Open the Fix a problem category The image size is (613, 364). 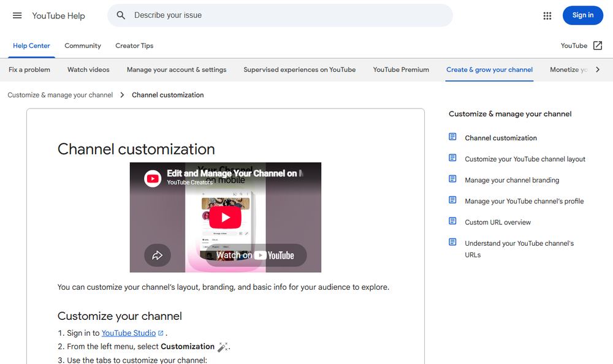29,70
